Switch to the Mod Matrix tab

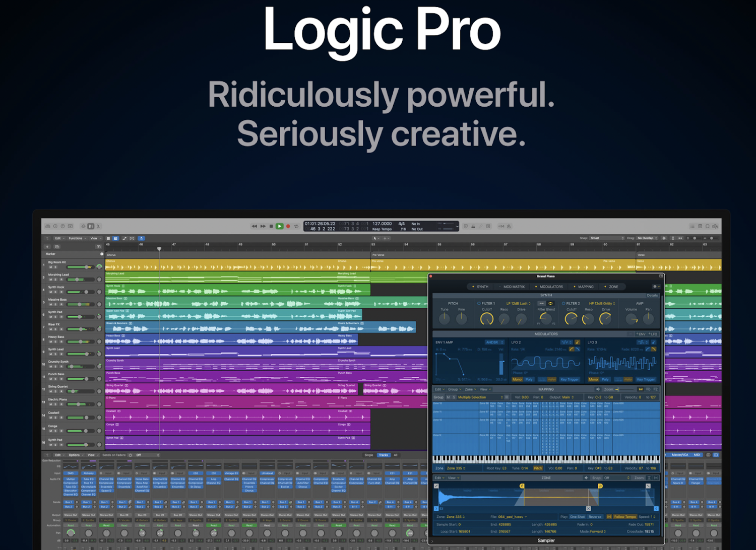(514, 287)
